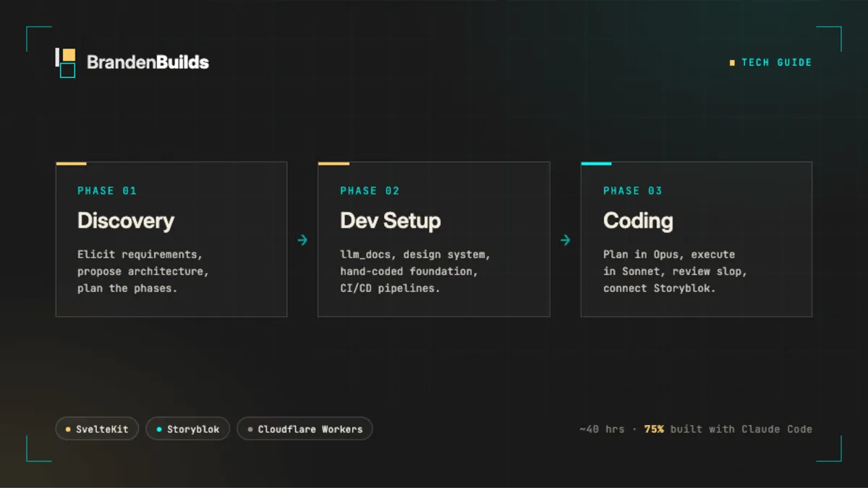
Task: Click the text "llm_docs, design system,"
Action: coord(416,254)
